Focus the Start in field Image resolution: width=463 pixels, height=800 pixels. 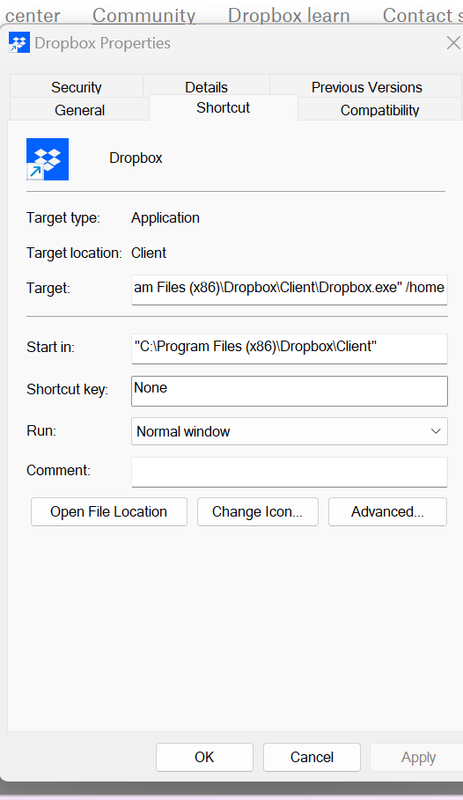(x=289, y=348)
